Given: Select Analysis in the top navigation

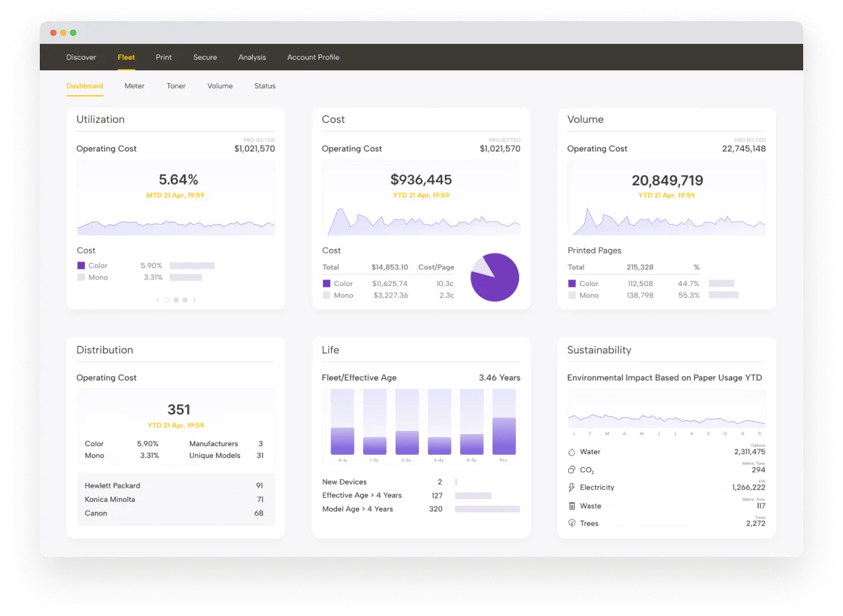Looking at the screenshot, I should (252, 57).
